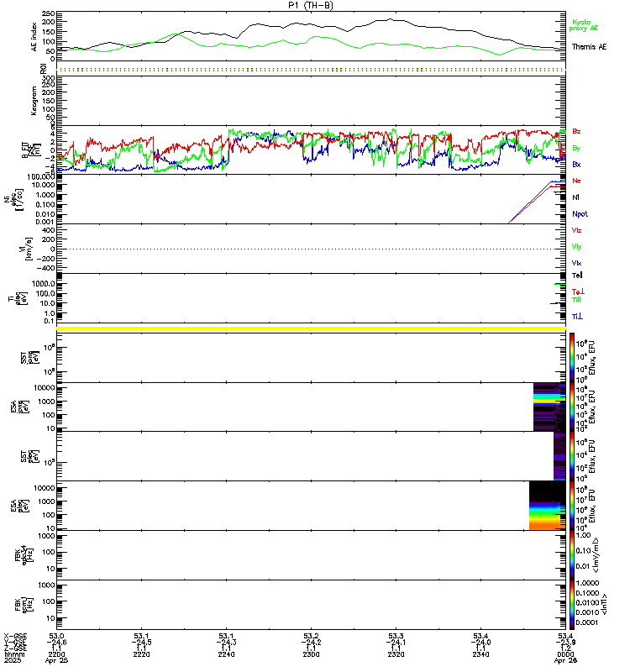
Task: Click the 100.000 tick on density axis
Action: [40, 177]
